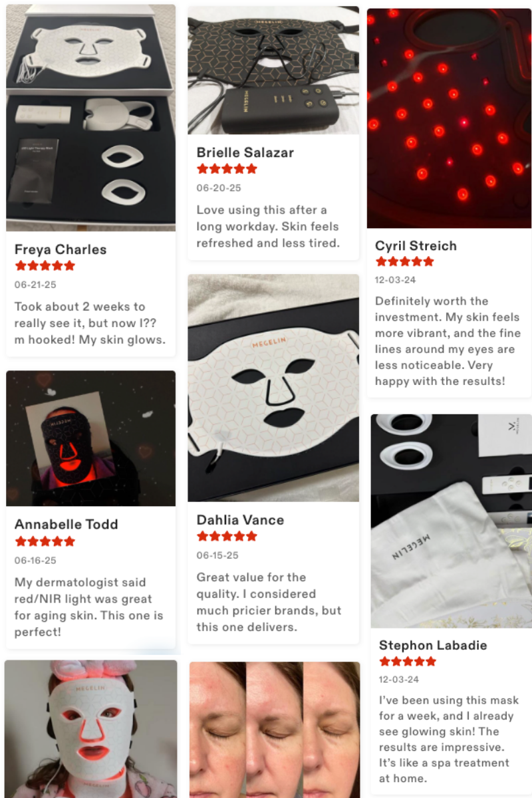The height and width of the screenshot is (798, 532).
Task: View Annabelle Todd's glowing mask selfie
Action: [91, 439]
